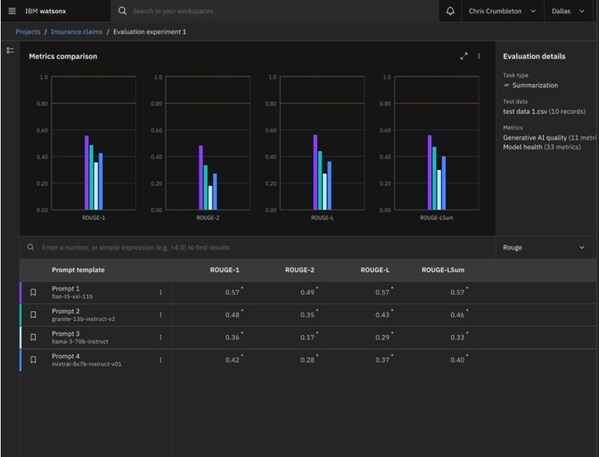
Task: Click Prompt 3 ROUGE-2 value 0.17
Action: click(307, 337)
